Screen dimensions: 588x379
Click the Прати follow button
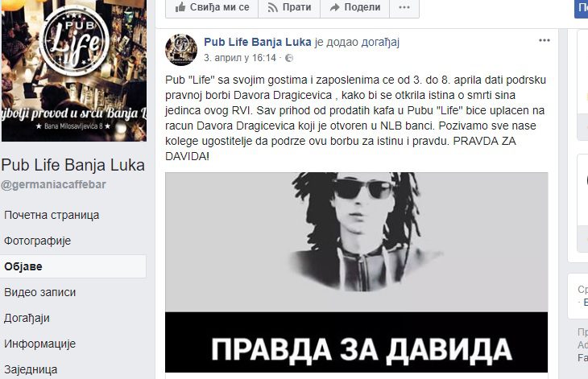(289, 7)
